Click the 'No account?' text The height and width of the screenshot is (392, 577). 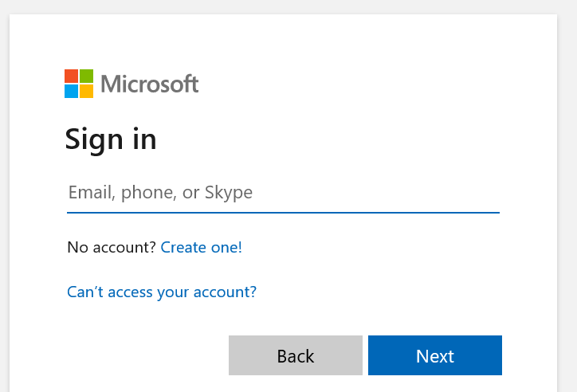(112, 248)
